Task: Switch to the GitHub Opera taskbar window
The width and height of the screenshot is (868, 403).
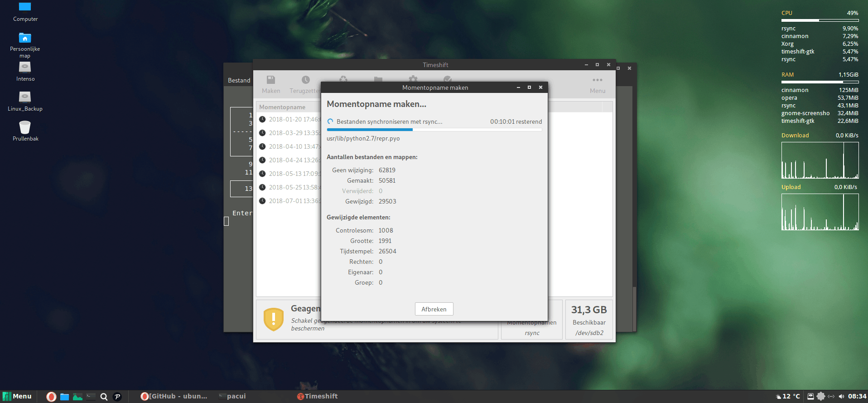Action: (174, 396)
